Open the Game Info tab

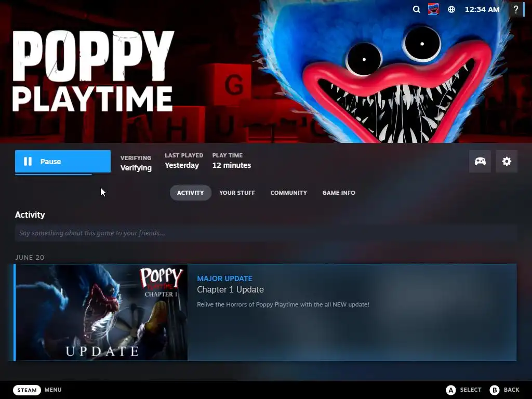[x=339, y=193]
